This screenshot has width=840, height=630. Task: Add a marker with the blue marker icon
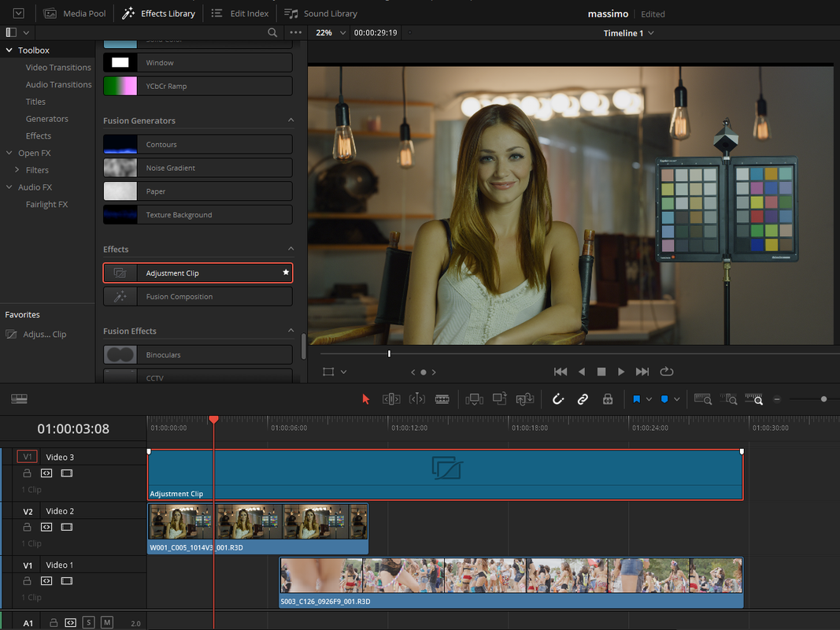coord(664,399)
